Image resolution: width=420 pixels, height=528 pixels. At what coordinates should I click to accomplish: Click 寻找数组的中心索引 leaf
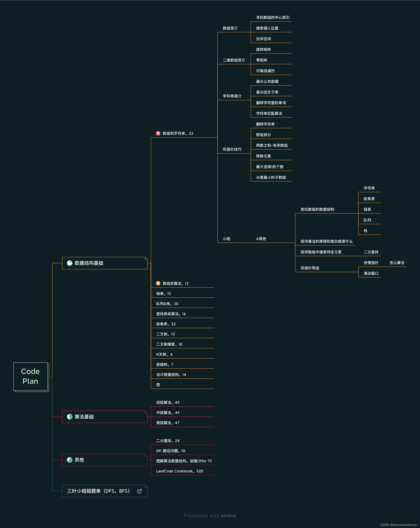pos(273,17)
